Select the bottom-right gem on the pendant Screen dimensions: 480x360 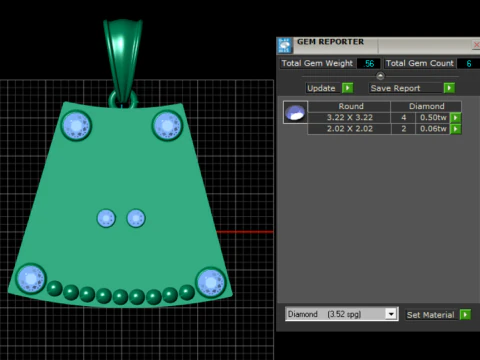(211, 282)
